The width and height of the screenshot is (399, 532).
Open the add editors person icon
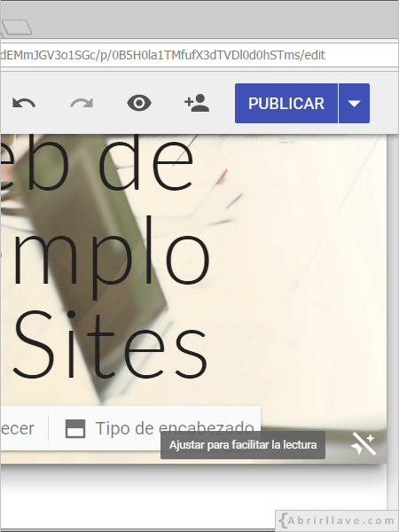[x=197, y=103]
